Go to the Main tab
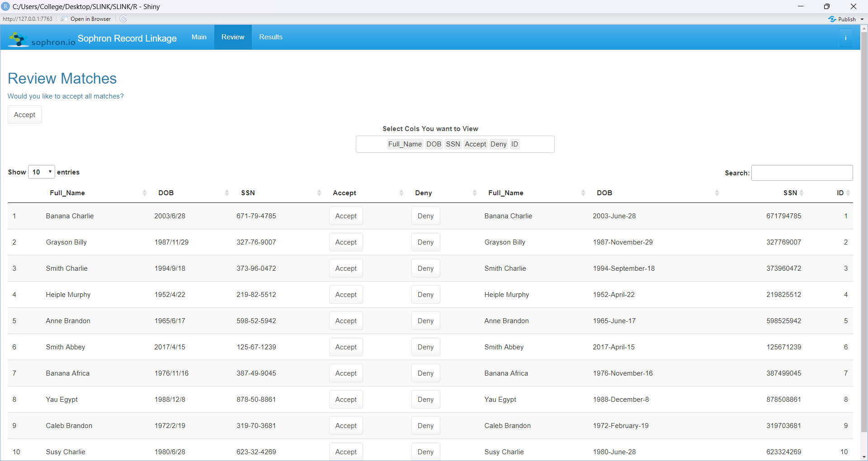 (x=199, y=37)
